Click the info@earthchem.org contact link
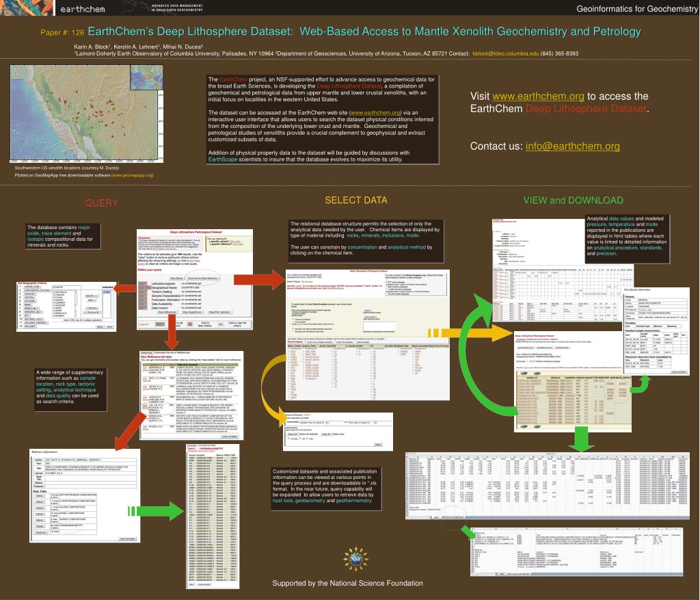 (x=572, y=146)
